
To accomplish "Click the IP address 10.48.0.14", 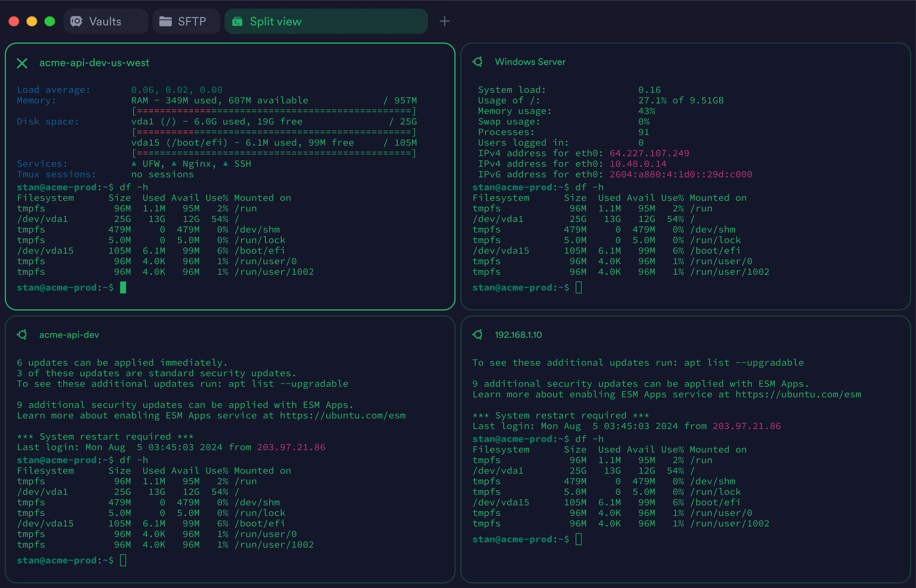I will tap(638, 164).
